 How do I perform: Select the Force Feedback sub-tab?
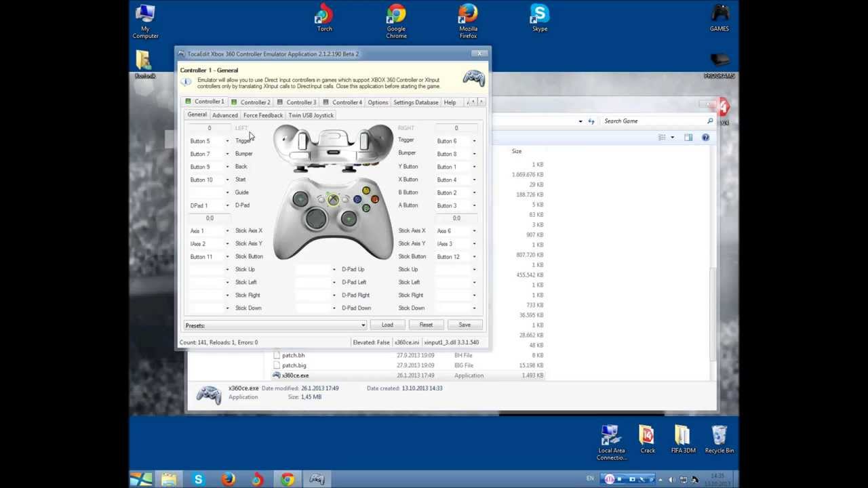tap(263, 115)
